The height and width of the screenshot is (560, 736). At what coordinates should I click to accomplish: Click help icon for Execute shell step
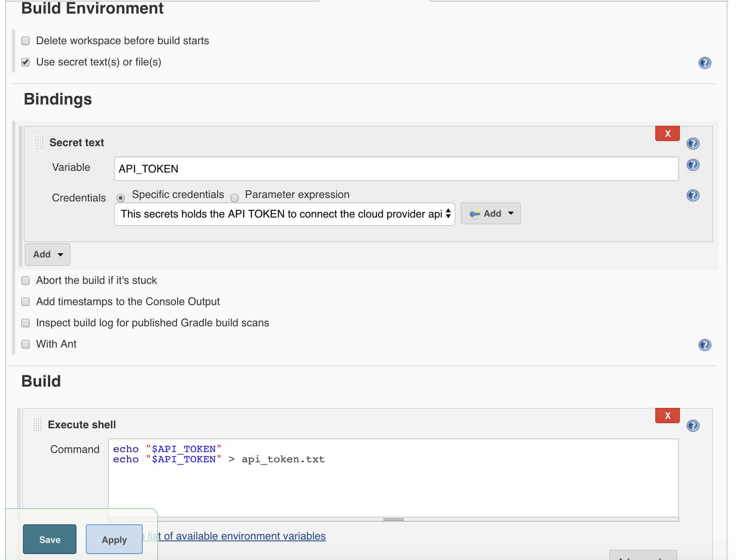(693, 426)
